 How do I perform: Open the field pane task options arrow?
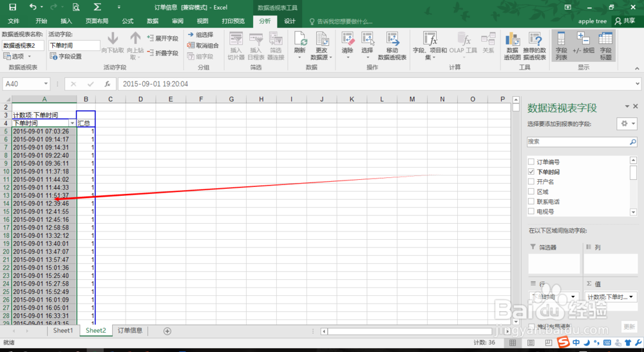click(x=627, y=106)
